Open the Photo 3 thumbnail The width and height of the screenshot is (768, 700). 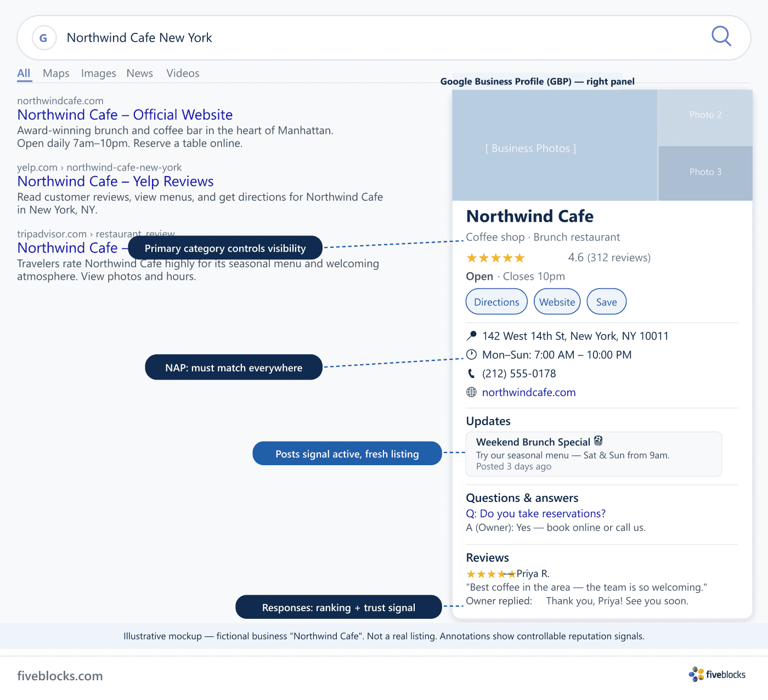[x=705, y=173]
